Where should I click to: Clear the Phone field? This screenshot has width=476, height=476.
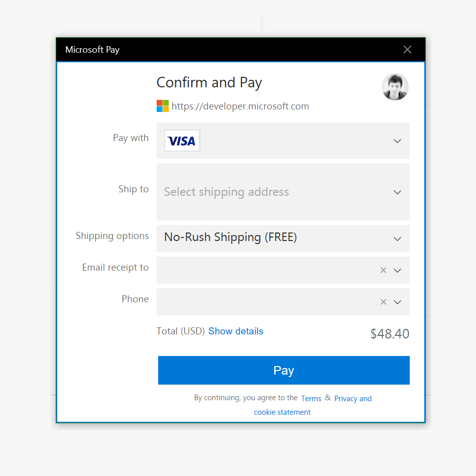[x=384, y=302]
